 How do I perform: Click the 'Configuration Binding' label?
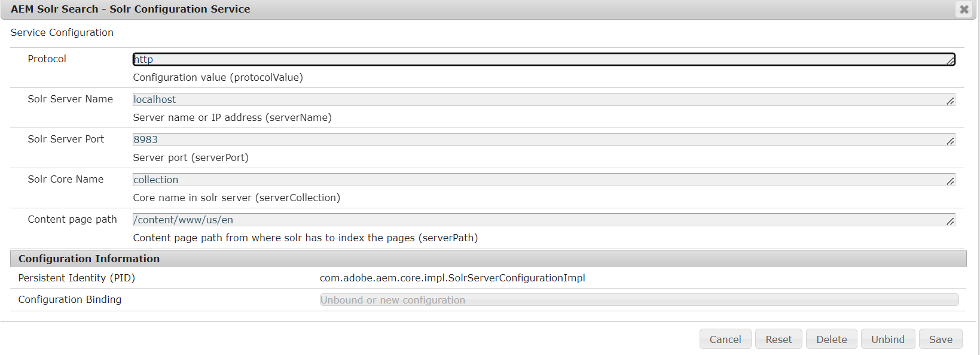(69, 299)
